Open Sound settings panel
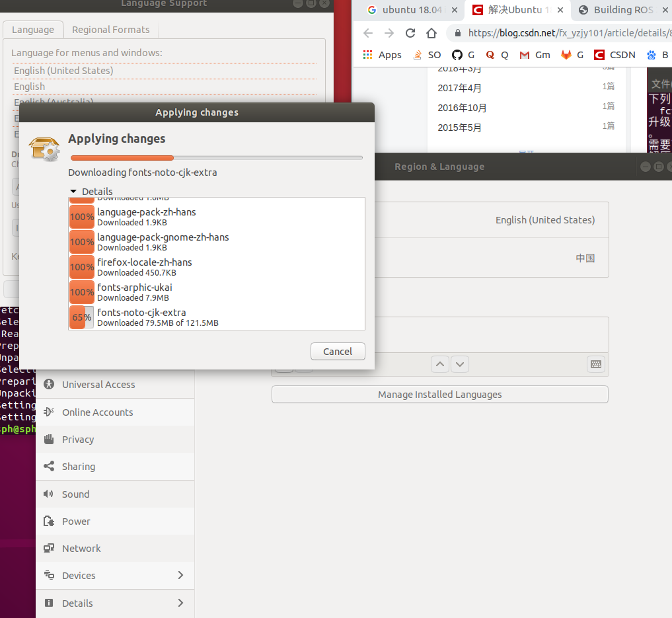 pyautogui.click(x=115, y=494)
